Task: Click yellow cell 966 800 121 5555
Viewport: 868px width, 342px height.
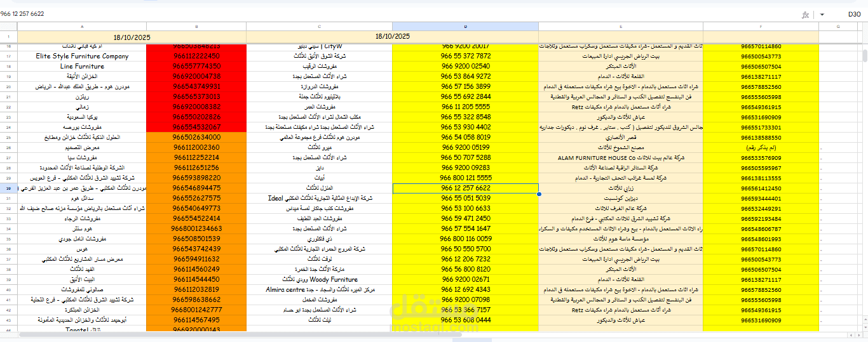Action: tap(466, 178)
